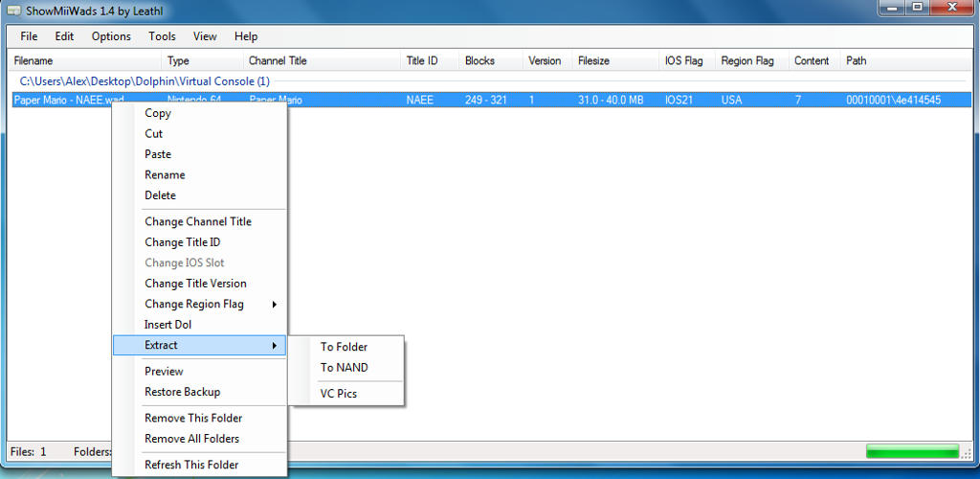Sort by the Filename column header

click(86, 61)
